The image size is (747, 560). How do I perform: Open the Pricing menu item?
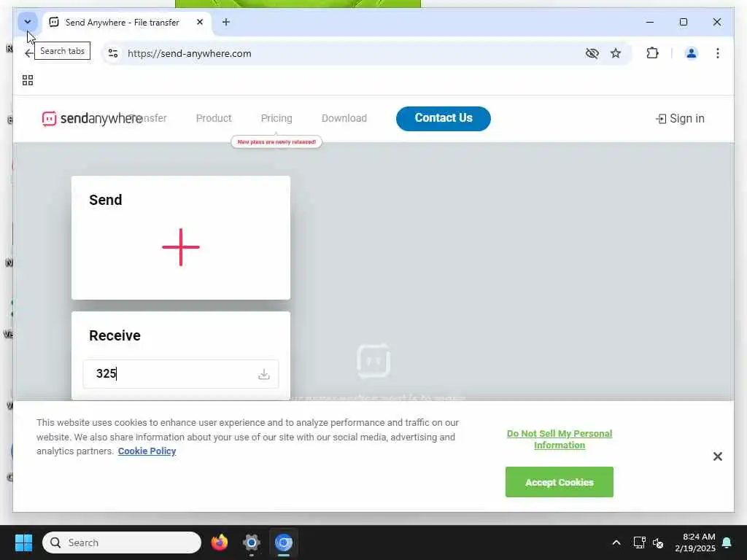pyautogui.click(x=276, y=118)
